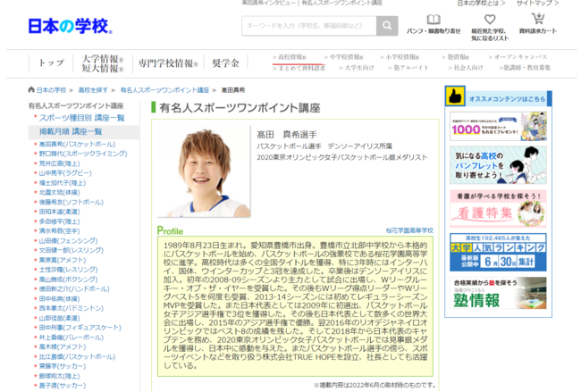Open 髙田真希(バスケットボール) sidebar entry
Screen dimensions: 581x392
tap(78, 144)
